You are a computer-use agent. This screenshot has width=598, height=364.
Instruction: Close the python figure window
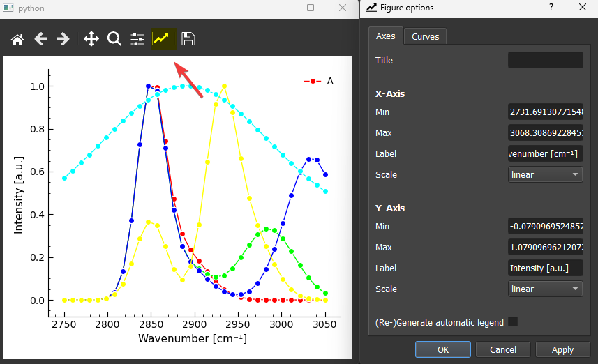343,8
